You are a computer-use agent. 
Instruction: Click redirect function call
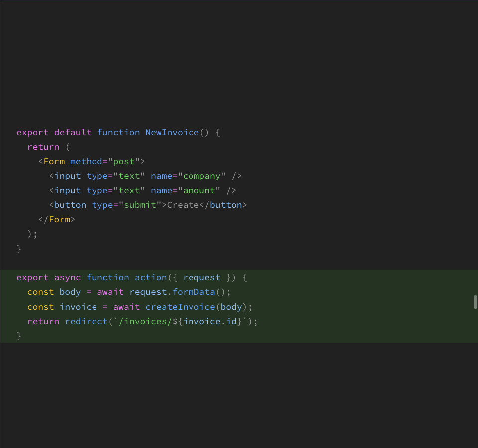[x=86, y=321]
